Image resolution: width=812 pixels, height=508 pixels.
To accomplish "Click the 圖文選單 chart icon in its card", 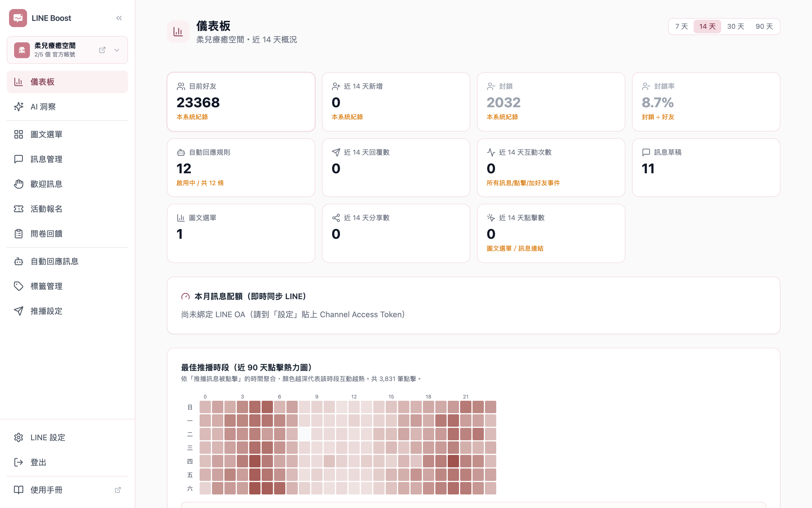I will [181, 218].
